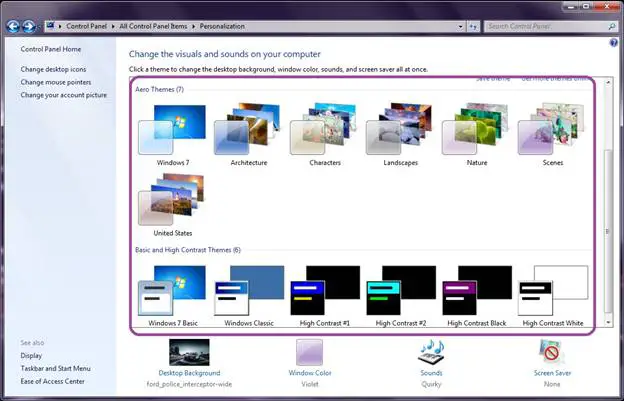The image size is (624, 401).
Task: Apply the Architecture theme
Action: click(248, 135)
